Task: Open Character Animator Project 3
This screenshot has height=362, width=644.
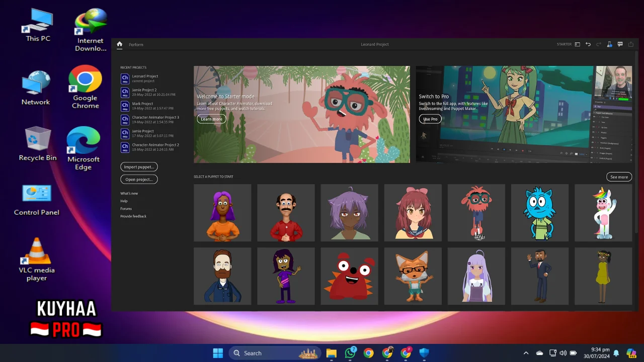Action: tap(150, 120)
